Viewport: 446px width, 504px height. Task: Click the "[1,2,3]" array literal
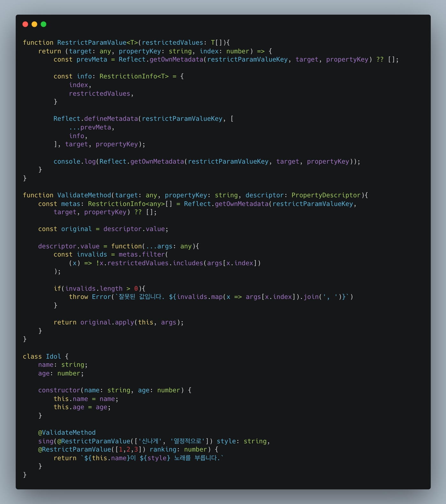click(x=128, y=450)
